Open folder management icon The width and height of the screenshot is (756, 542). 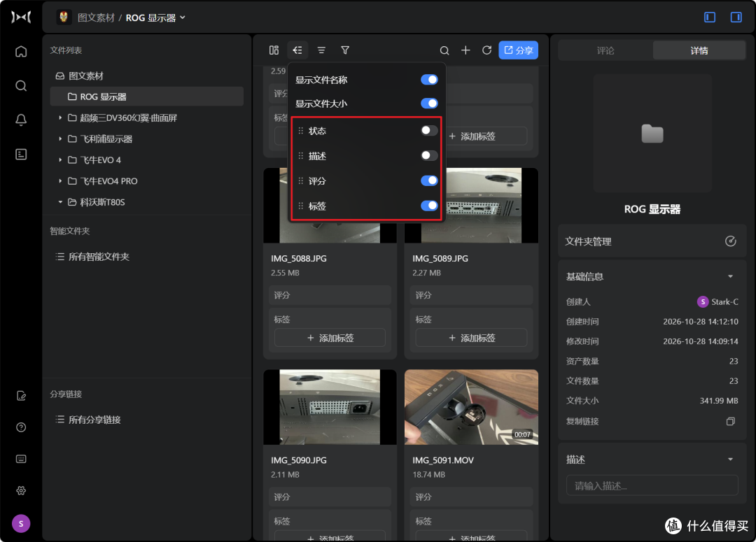[x=730, y=241]
